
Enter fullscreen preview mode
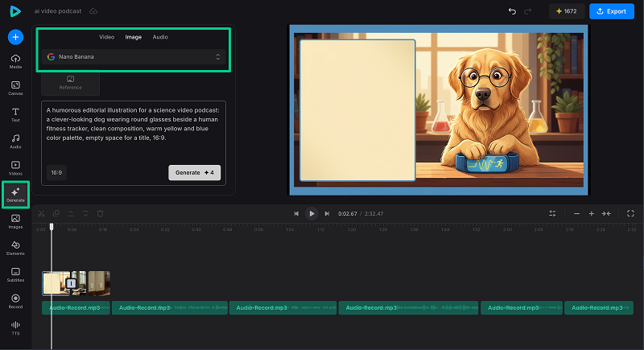point(630,213)
